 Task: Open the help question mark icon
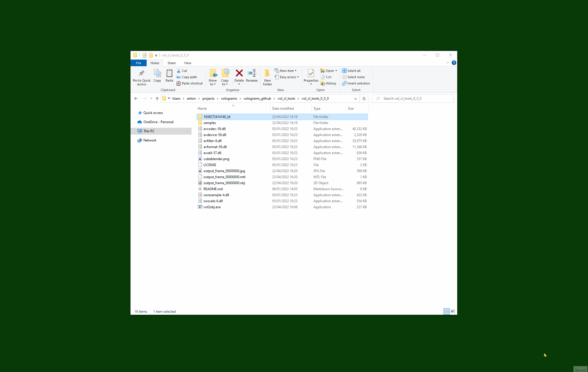click(454, 63)
